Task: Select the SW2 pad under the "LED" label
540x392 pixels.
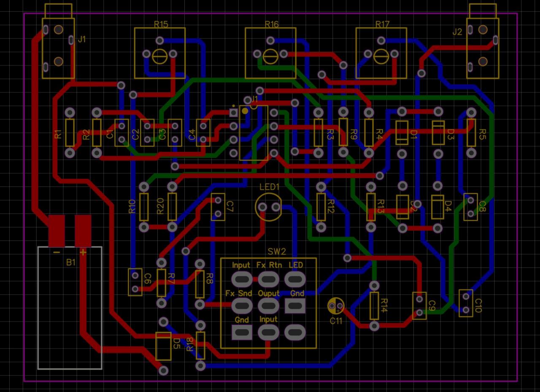Action: [x=295, y=278]
